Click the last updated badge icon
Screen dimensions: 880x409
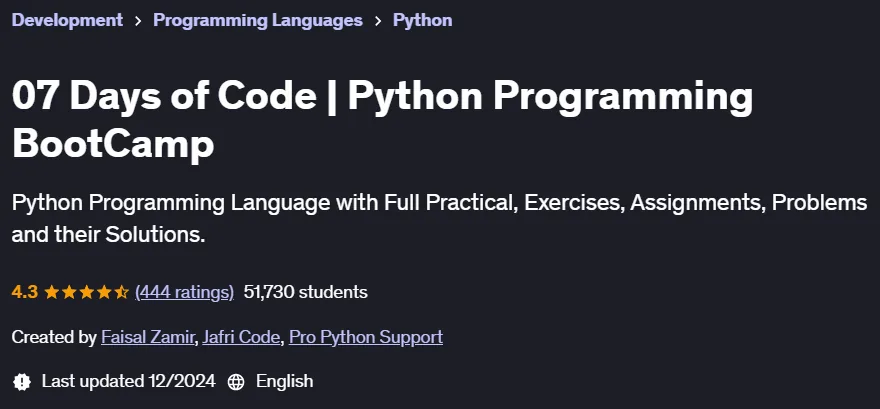pos(22,382)
